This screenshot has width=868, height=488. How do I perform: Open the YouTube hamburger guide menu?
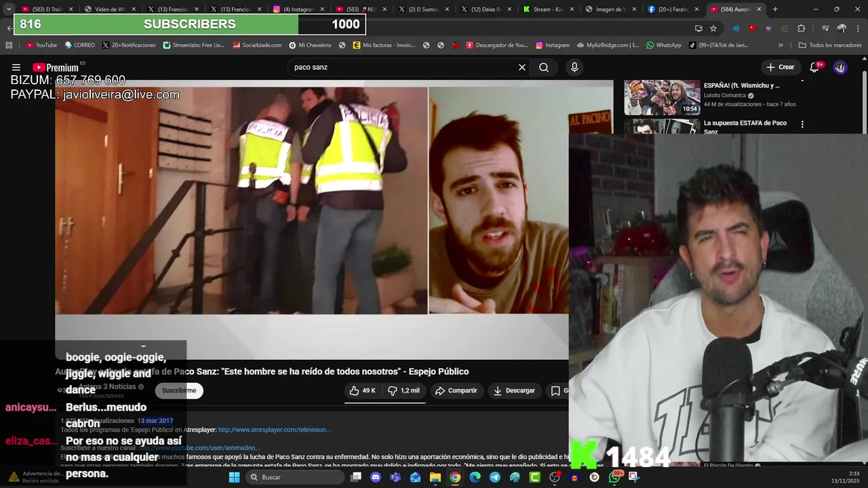pos(16,67)
